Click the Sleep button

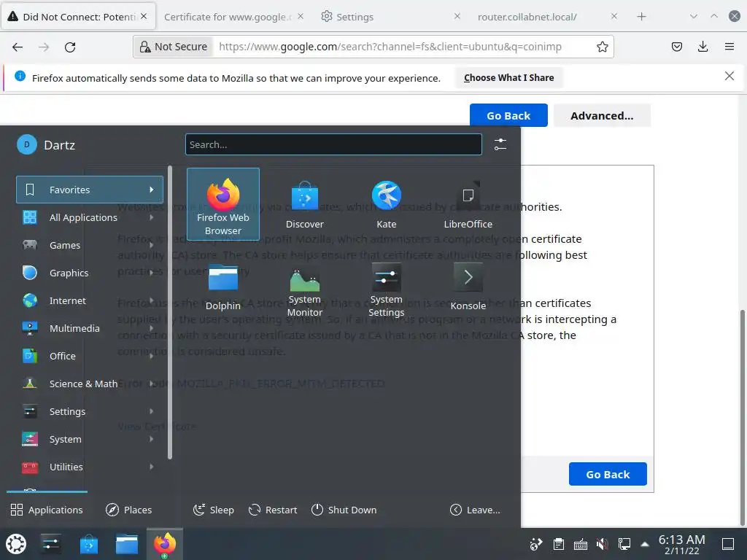(214, 510)
